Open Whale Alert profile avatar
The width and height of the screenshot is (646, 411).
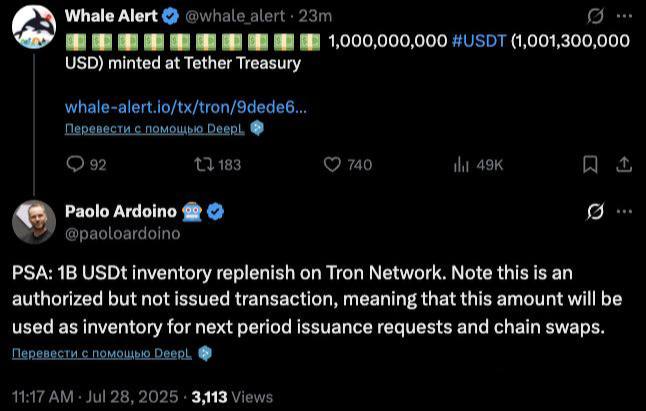pos(34,27)
